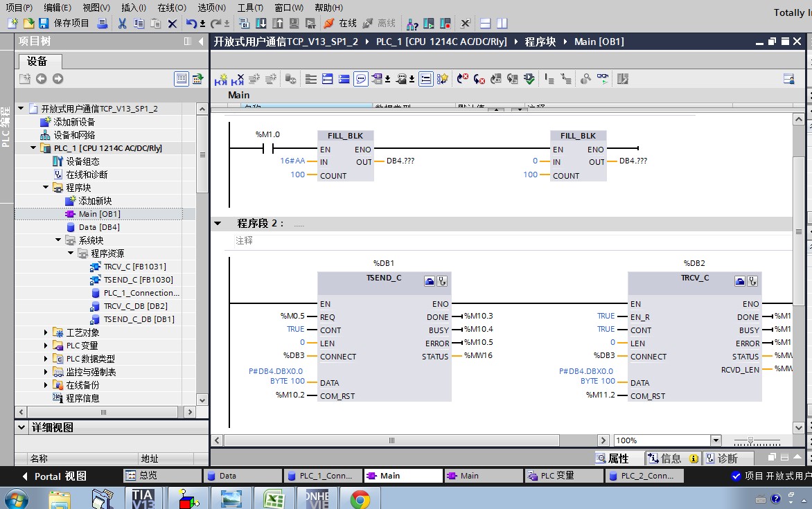Screen dimensions: 812x509
Task: Toggle project tree overview display
Action: (x=182, y=79)
